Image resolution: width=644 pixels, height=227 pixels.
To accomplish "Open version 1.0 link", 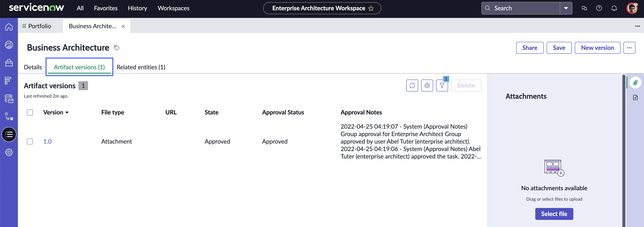I will point(48,141).
